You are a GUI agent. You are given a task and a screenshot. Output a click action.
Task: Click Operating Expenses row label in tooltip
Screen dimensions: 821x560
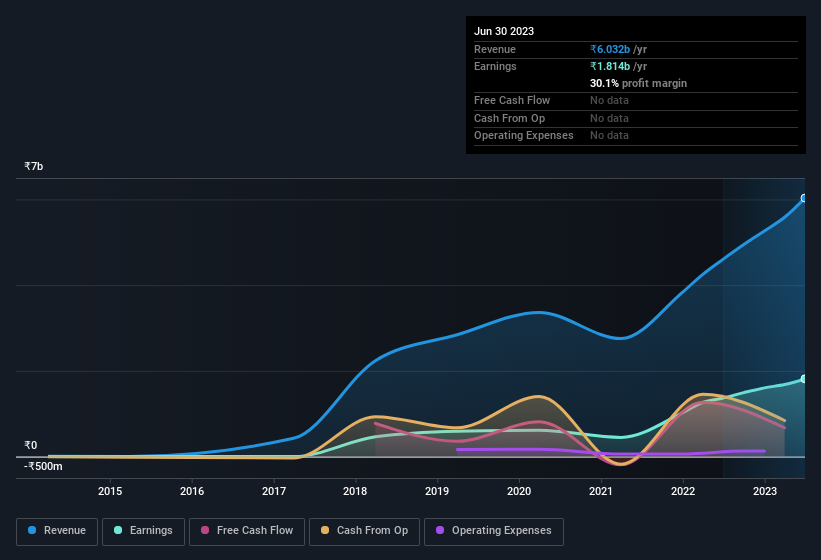pos(524,136)
